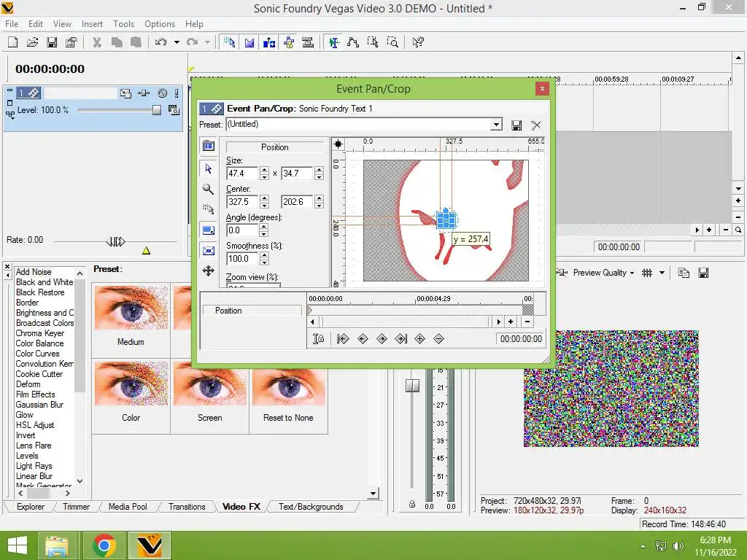Toggle Lock Envelopes to Events button
The image size is (747, 560).
289,42
